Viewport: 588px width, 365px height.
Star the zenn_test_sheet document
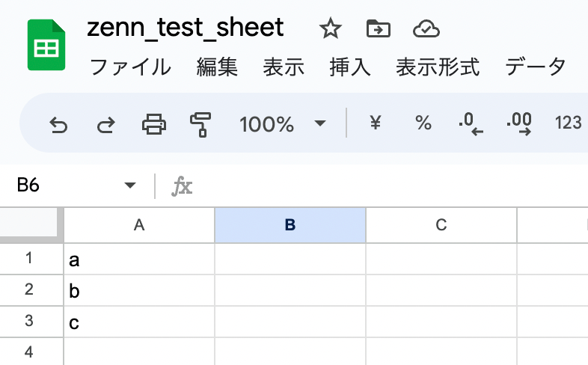tap(331, 28)
